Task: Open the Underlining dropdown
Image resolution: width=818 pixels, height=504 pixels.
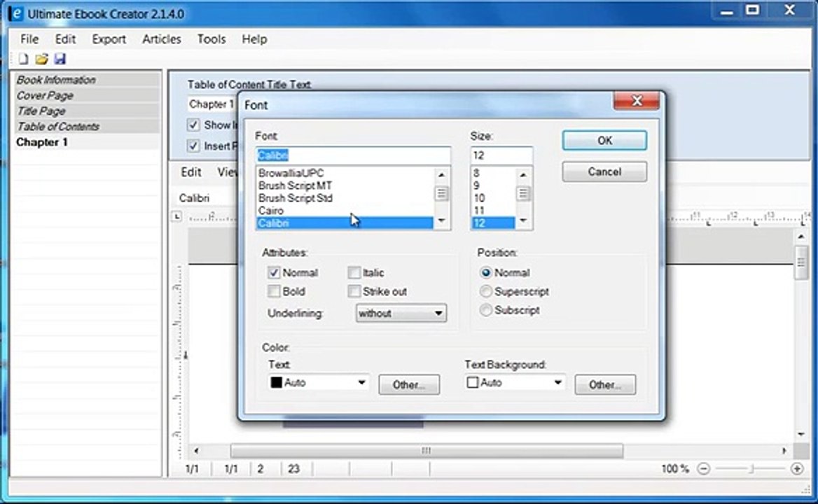Action: [x=401, y=313]
